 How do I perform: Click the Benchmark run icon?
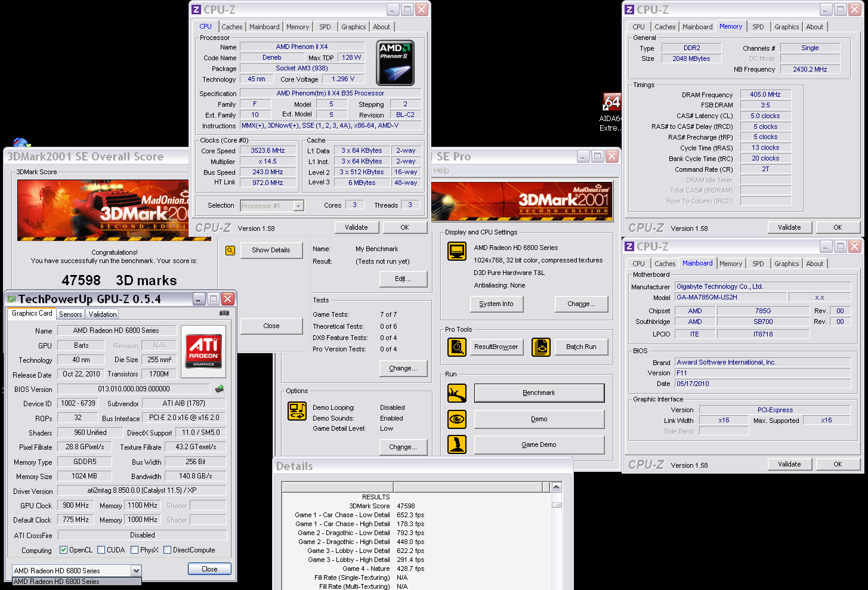457,393
